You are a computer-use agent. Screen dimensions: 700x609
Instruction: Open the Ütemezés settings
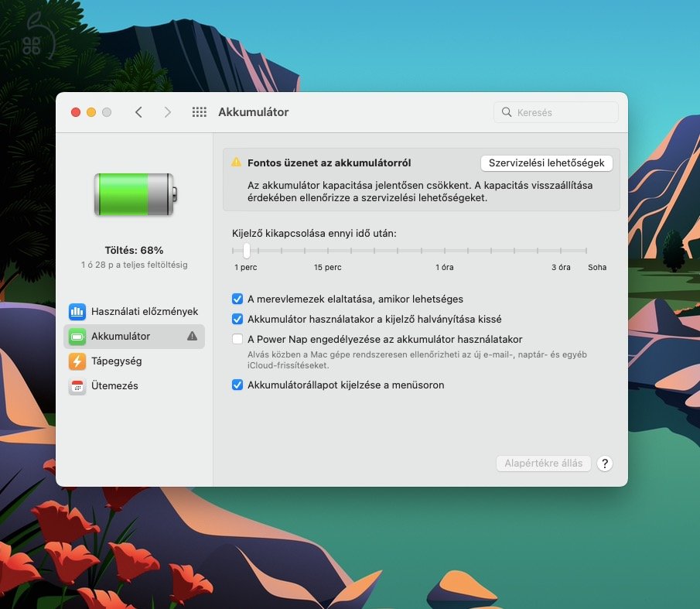(x=114, y=385)
